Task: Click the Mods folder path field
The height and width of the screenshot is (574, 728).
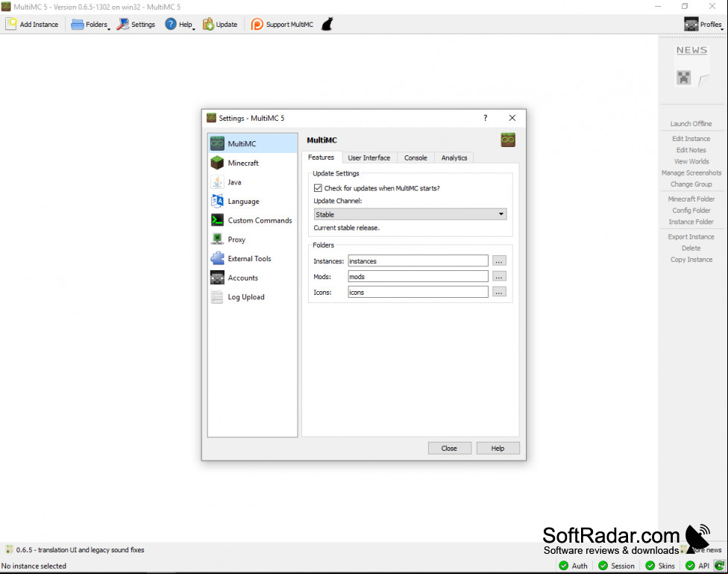Action: click(418, 276)
